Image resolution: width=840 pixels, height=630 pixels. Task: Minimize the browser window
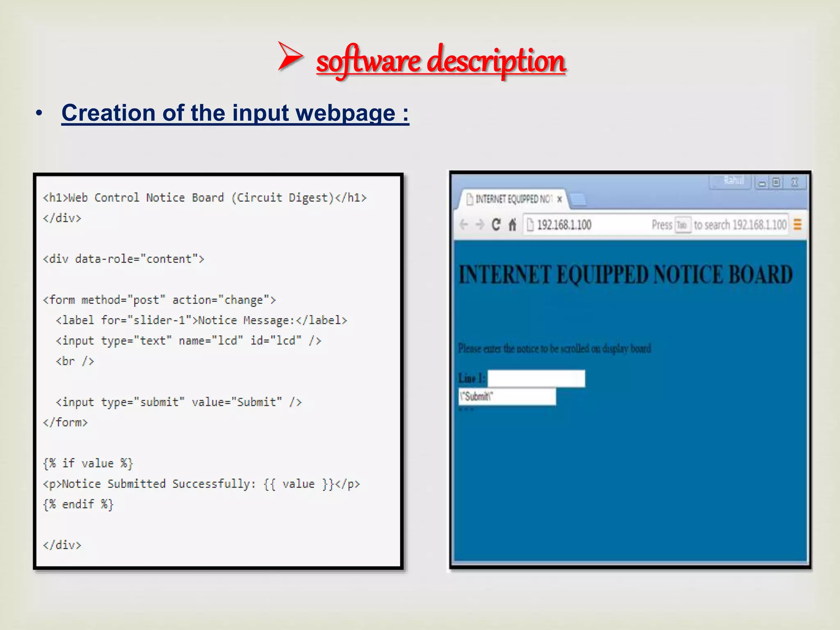tap(762, 183)
